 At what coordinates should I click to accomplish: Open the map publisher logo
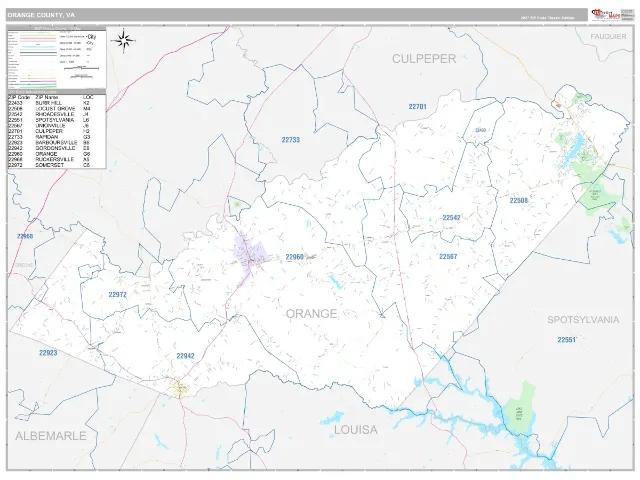[x=606, y=15]
